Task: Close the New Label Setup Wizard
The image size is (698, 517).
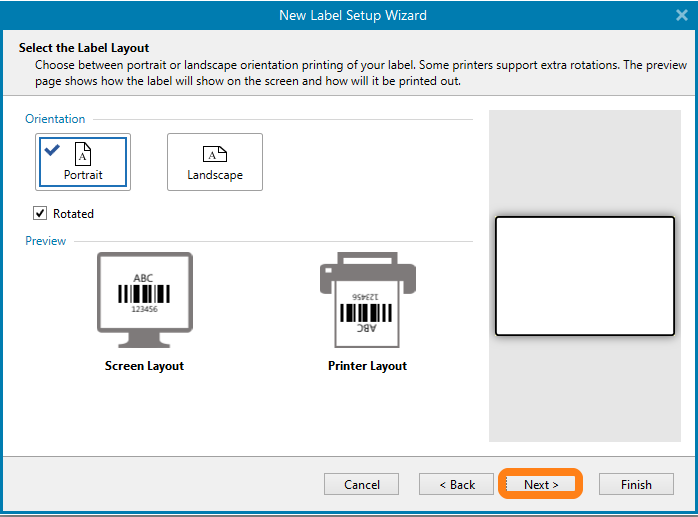Action: click(x=682, y=15)
